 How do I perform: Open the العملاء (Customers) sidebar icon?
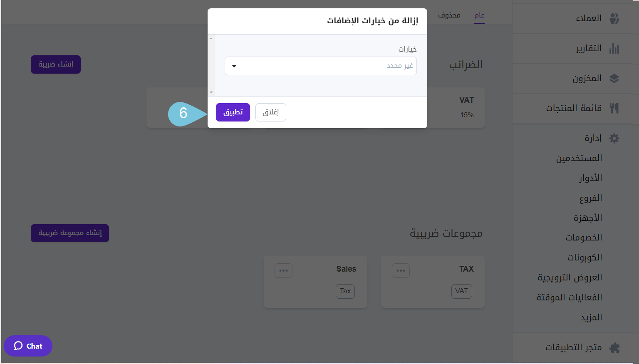pyautogui.click(x=614, y=17)
